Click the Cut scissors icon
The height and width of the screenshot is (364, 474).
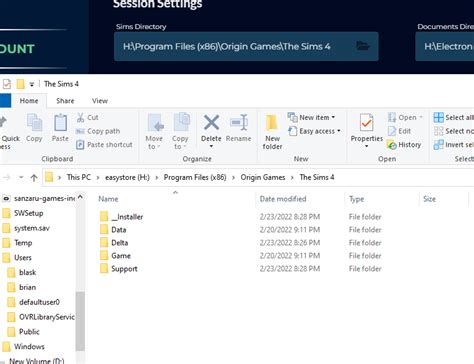(80, 117)
